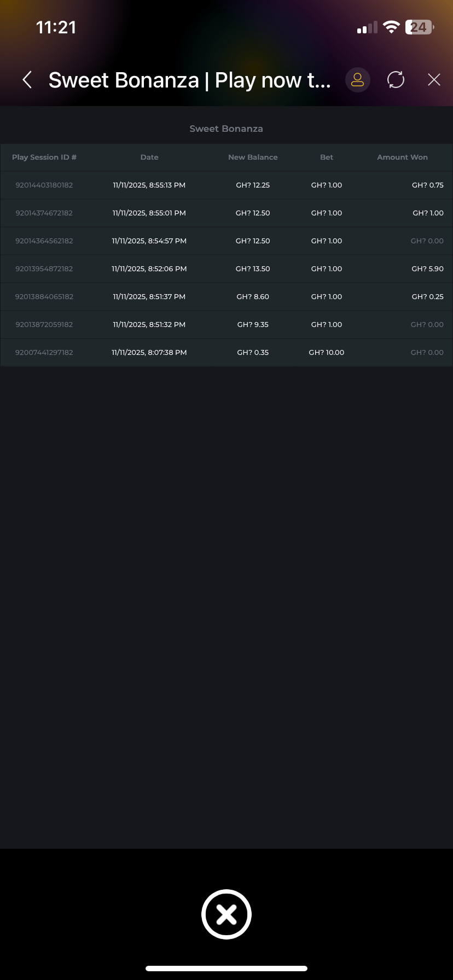The width and height of the screenshot is (453, 980).
Task: Tap the refresh page icon
Action: coord(396,80)
